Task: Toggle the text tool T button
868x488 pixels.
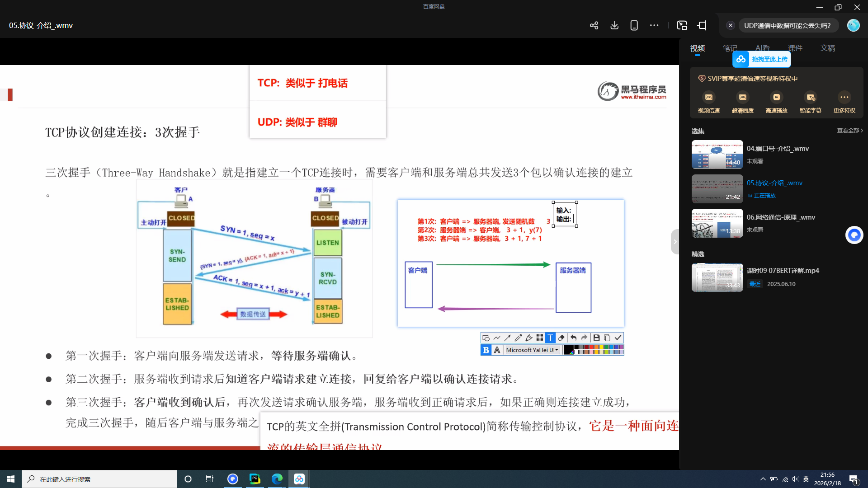Action: (550, 338)
